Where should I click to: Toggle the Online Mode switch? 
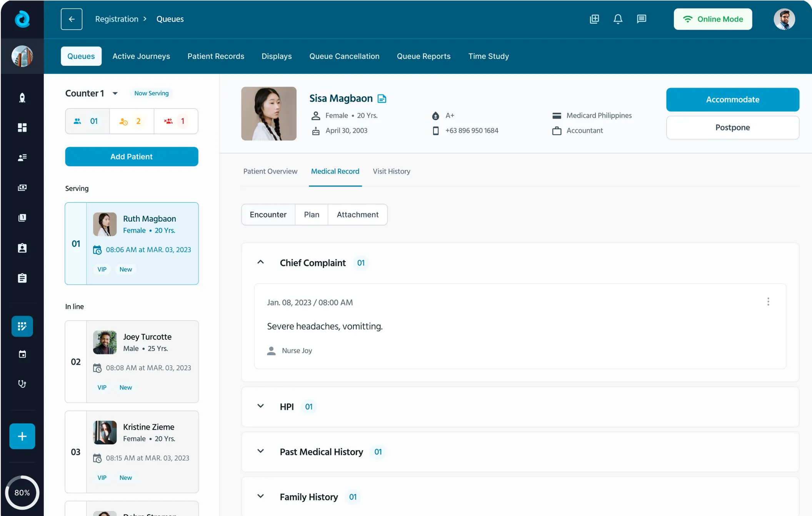tap(713, 19)
